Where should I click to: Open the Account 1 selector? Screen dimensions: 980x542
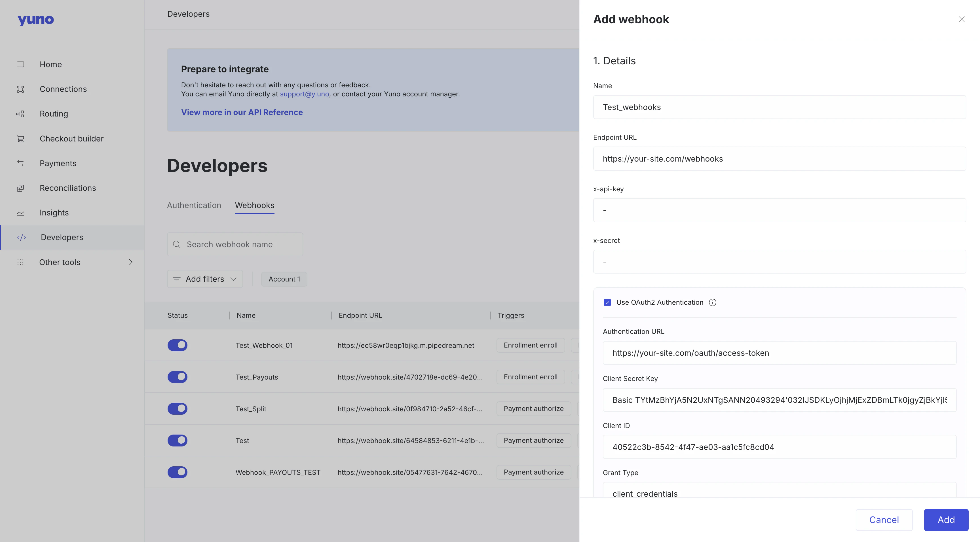click(284, 279)
